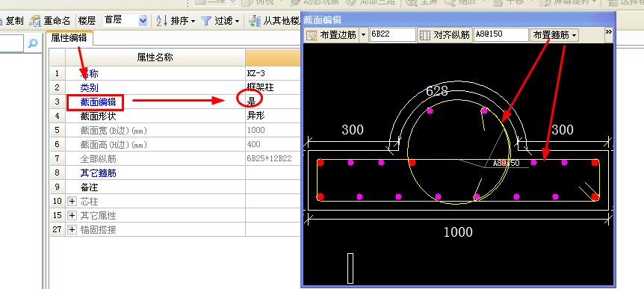Click the copy from other floors icon
The image size is (644, 289).
[255, 21]
